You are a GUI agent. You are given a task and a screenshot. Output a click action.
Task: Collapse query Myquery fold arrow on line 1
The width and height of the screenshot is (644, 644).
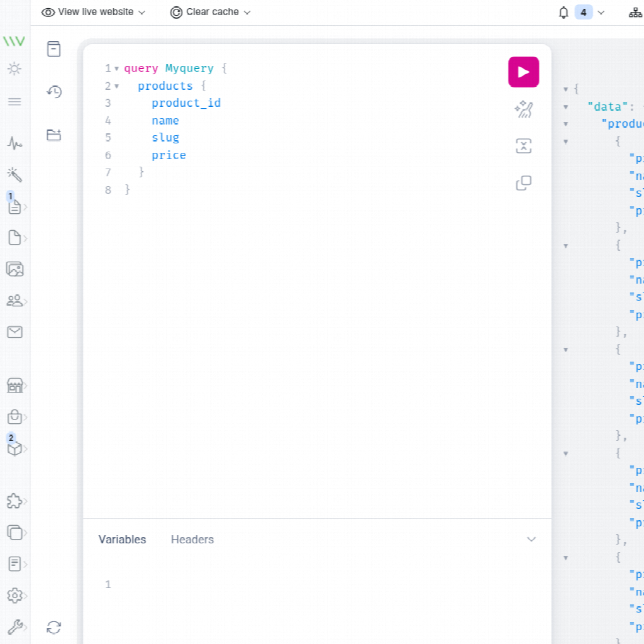[117, 69]
